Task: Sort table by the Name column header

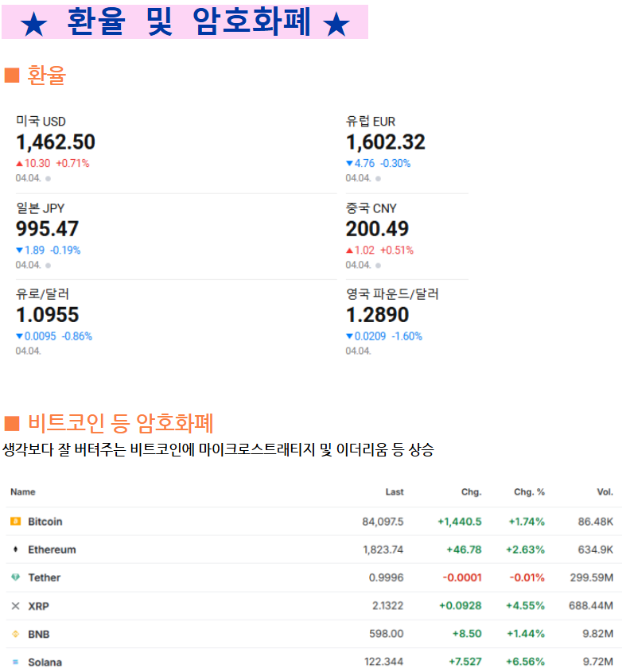Action: point(23,491)
